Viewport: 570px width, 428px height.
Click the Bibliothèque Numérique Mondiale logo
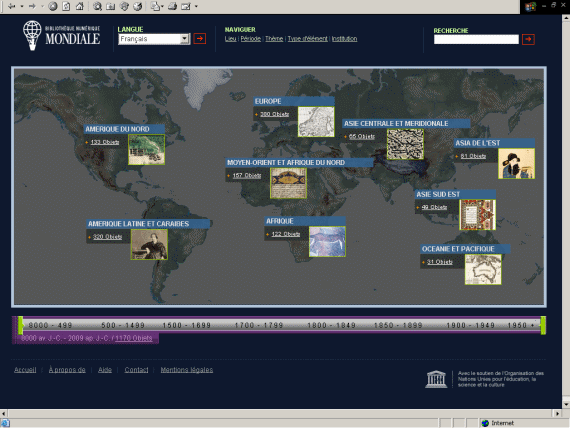coord(61,36)
